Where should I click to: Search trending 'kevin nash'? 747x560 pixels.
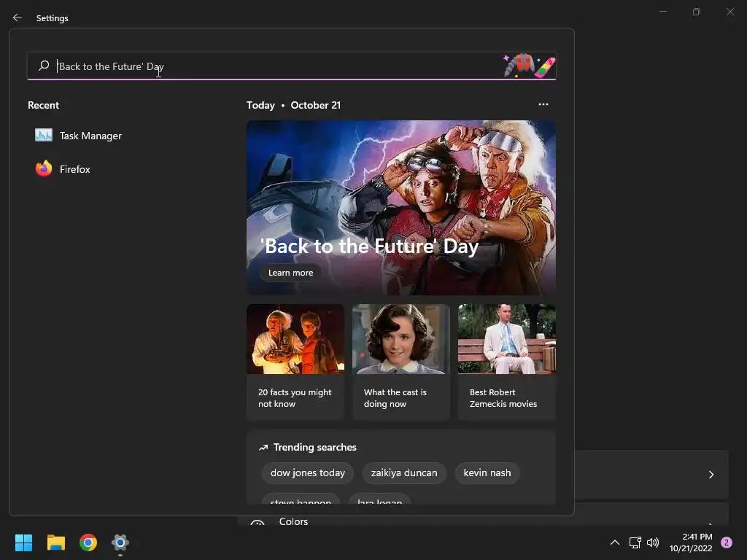[x=487, y=472]
